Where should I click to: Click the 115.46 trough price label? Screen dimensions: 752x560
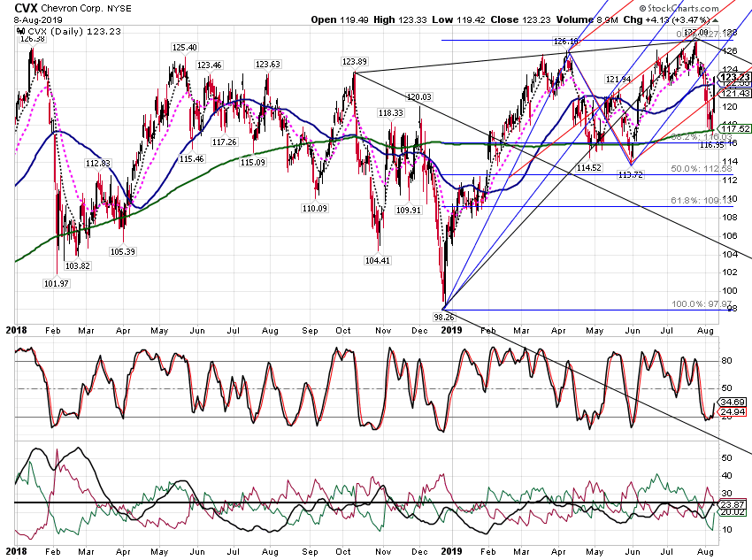tap(191, 158)
